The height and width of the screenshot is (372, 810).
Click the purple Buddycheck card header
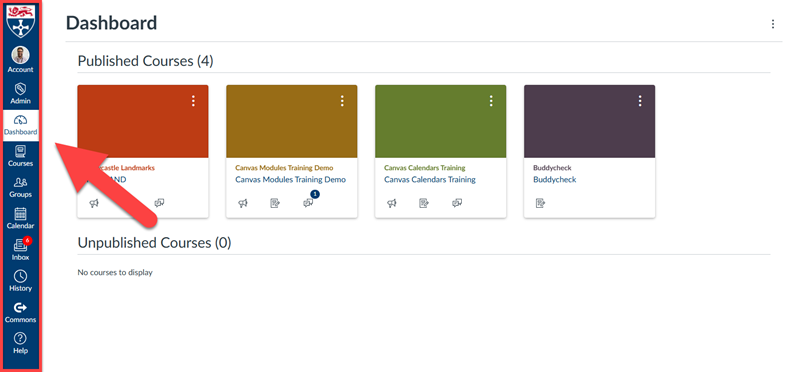[x=589, y=121]
